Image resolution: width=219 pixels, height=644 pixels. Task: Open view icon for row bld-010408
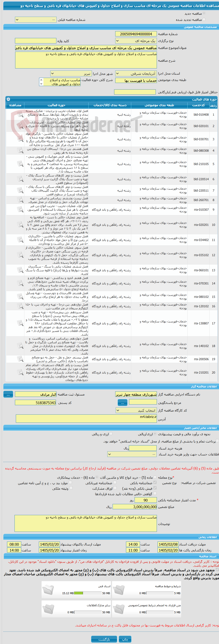click(x=20, y=115)
